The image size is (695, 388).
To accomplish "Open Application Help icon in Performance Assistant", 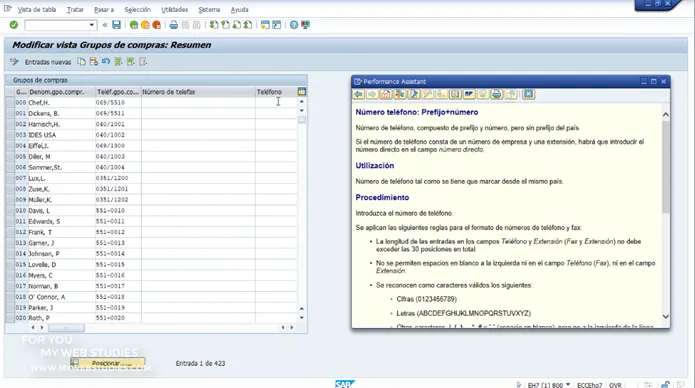I will tap(386, 94).
